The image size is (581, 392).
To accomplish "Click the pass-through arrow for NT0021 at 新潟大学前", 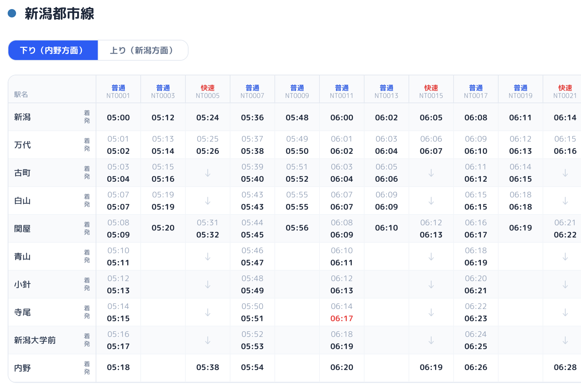I will click(565, 340).
